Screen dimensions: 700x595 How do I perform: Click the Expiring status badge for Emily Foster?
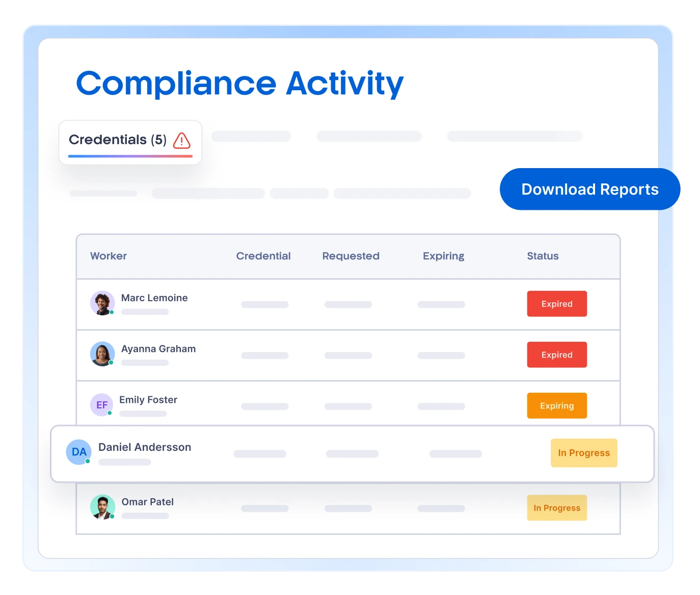[557, 405]
